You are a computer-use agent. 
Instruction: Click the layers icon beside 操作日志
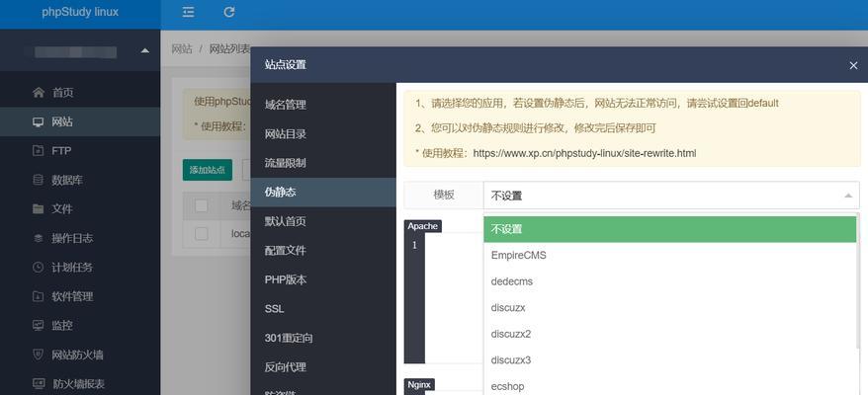pyautogui.click(x=39, y=238)
